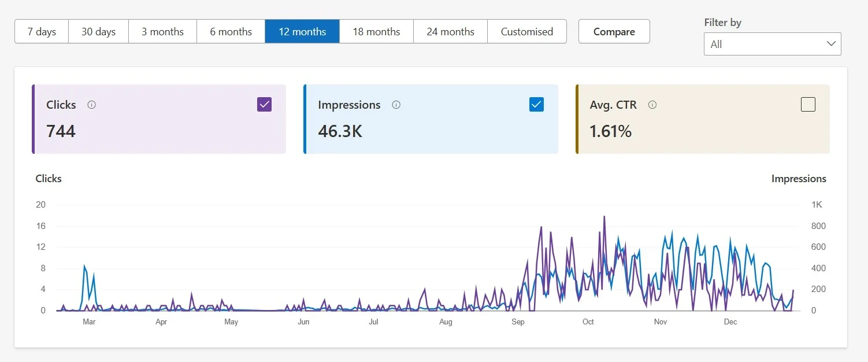Click the info icon beside Impressions
This screenshot has width=868, height=362.
tap(396, 105)
